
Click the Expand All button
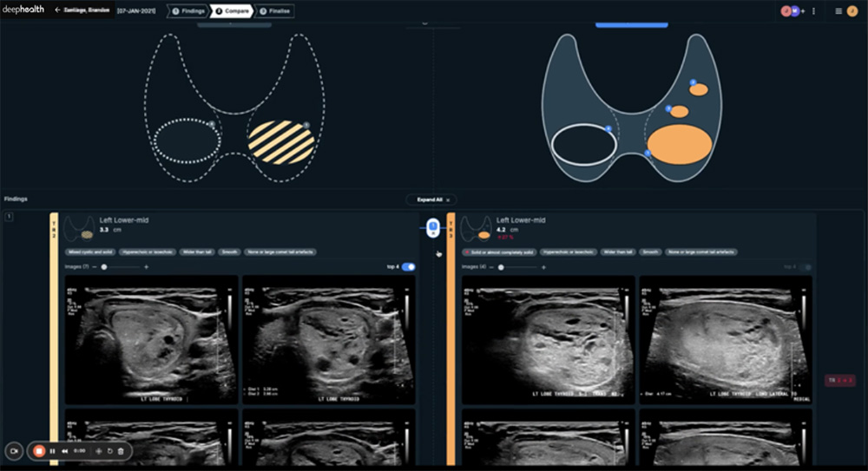pos(433,200)
